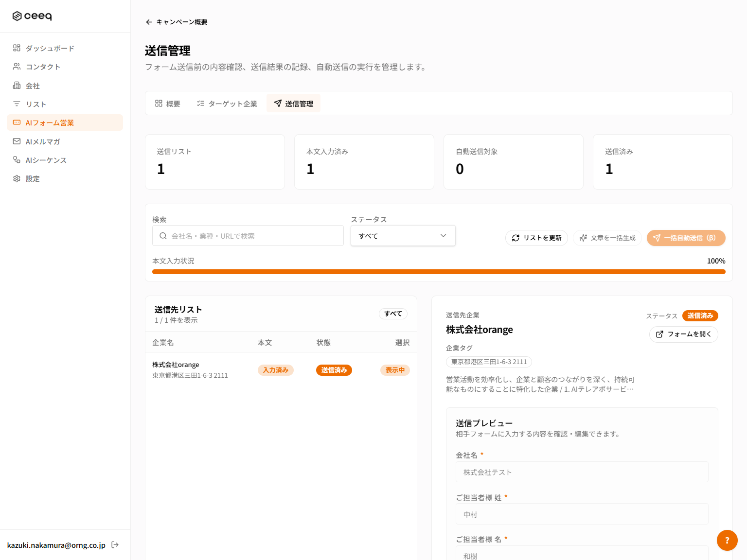Viewport: 747px width, 560px height.
Task: Click the AIメルマガ envelope icon
Action: [17, 141]
